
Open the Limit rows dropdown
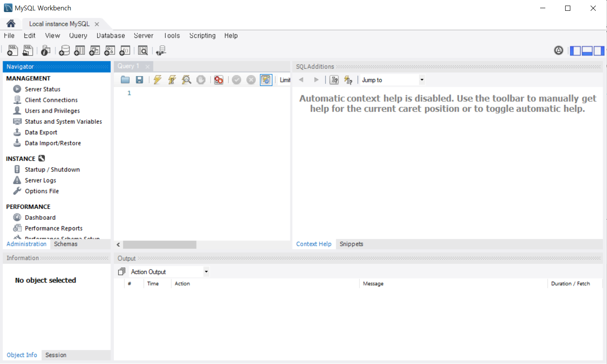click(x=285, y=80)
